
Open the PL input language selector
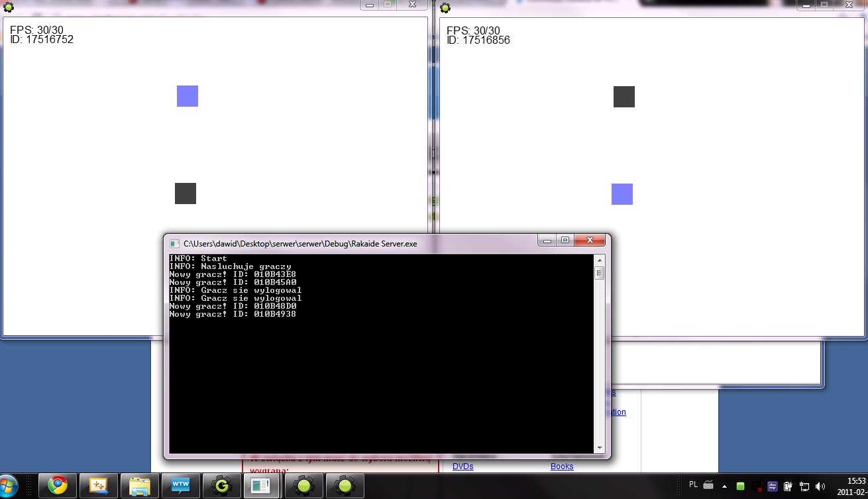coord(694,484)
